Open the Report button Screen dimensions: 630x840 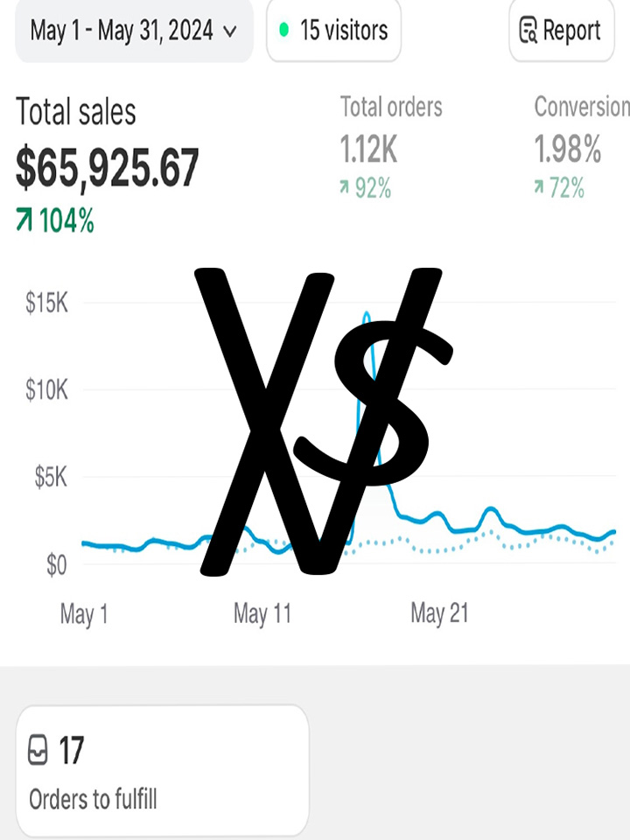click(x=562, y=31)
